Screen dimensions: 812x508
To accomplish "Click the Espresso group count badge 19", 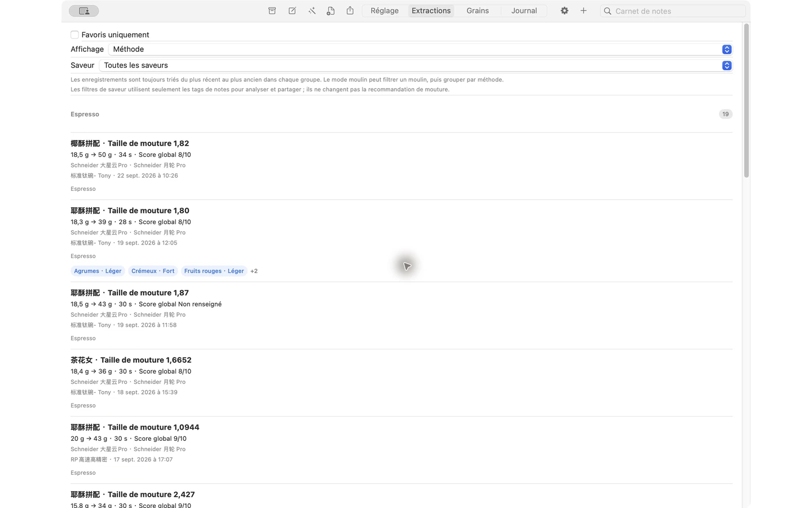I will click(726, 114).
